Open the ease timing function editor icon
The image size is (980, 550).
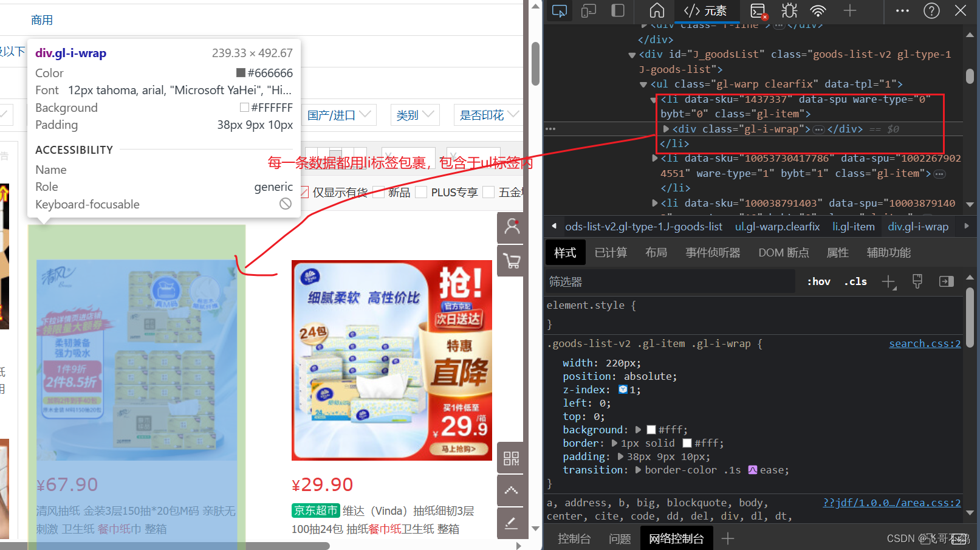tap(753, 470)
